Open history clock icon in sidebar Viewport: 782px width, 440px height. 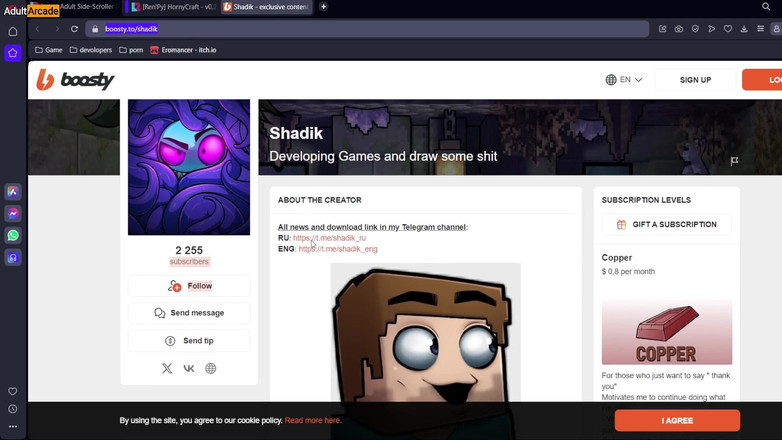[13, 409]
